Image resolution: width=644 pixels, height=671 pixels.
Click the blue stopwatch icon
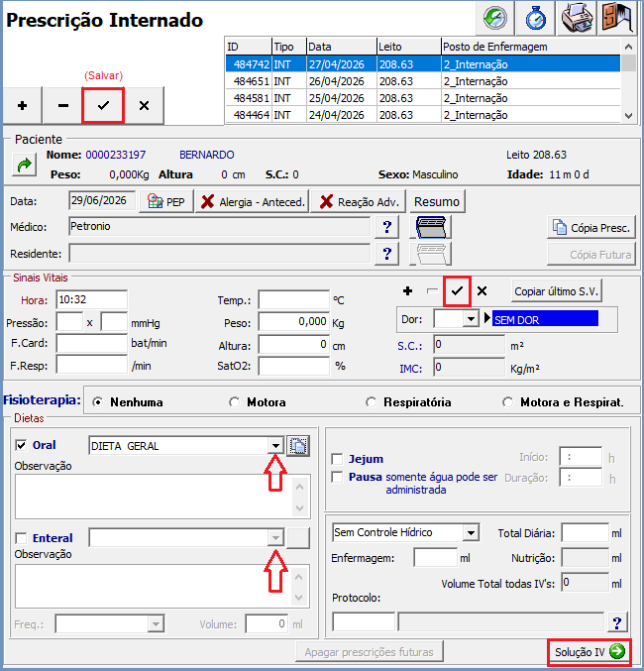pos(535,18)
